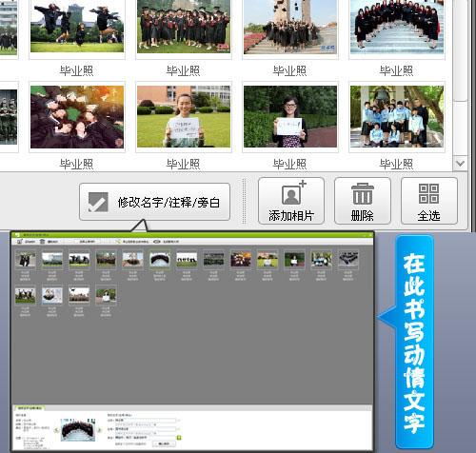The height and width of the screenshot is (453, 476).
Task: Select the blue-shirt group by bell thumbnail
Action: tap(397, 116)
